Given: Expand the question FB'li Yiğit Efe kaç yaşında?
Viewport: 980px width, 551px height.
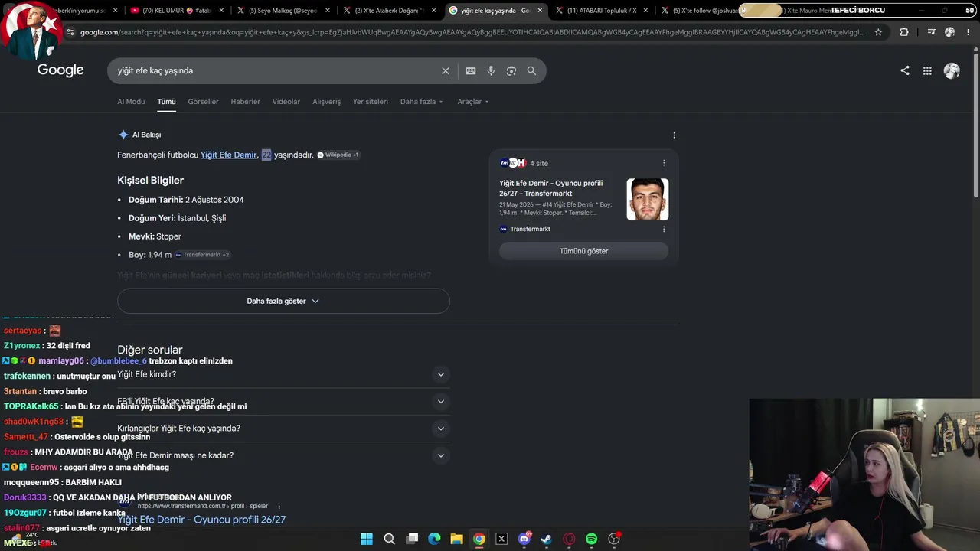Looking at the screenshot, I should click(x=283, y=401).
